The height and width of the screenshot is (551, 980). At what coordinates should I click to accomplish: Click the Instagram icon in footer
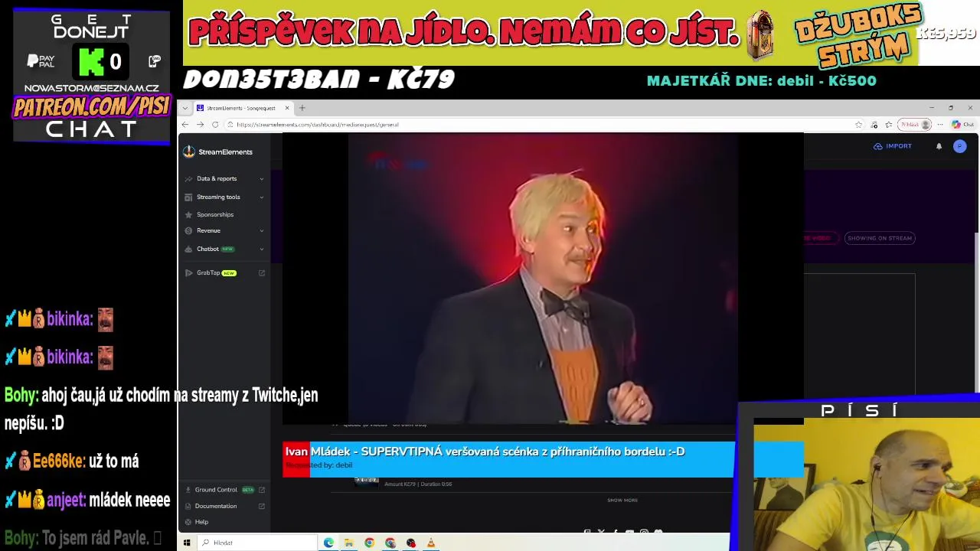point(644,531)
